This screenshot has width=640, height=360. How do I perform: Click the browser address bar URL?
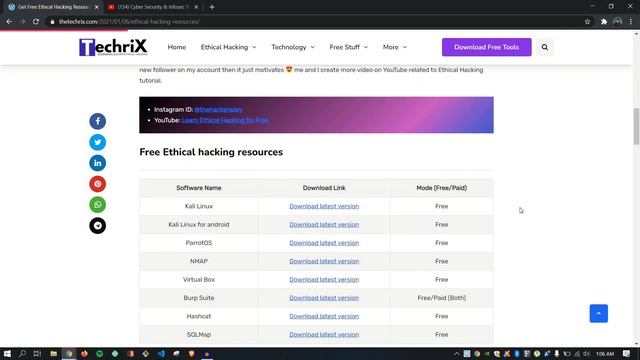(x=129, y=22)
